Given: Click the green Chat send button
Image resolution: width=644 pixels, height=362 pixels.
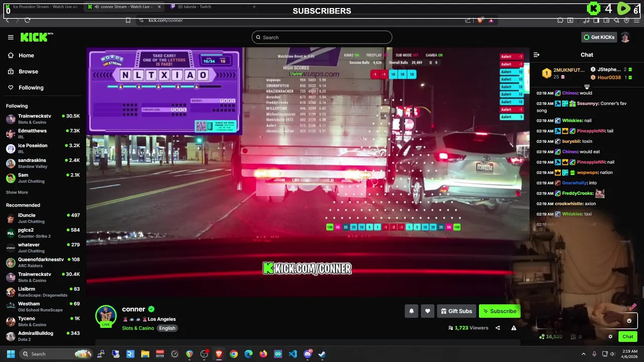Looking at the screenshot, I should (x=628, y=337).
